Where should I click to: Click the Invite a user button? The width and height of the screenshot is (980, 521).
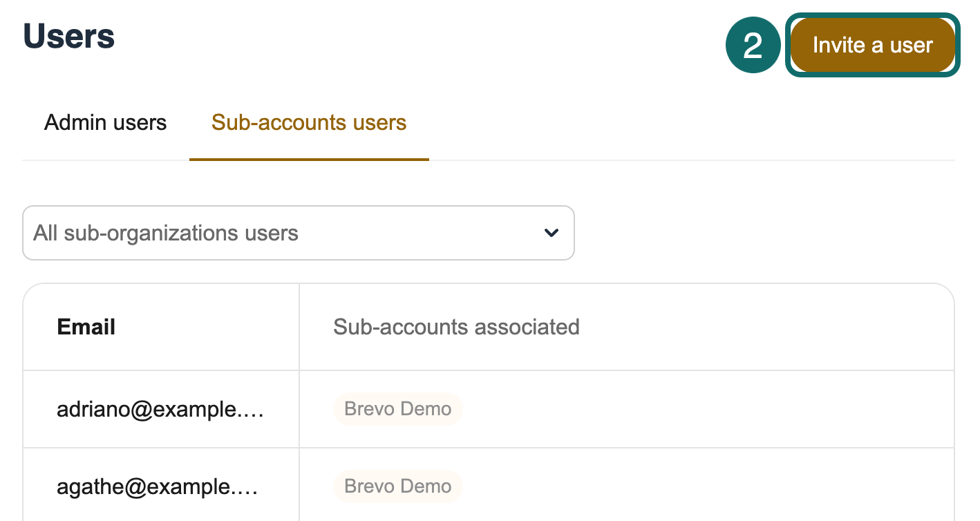point(872,46)
